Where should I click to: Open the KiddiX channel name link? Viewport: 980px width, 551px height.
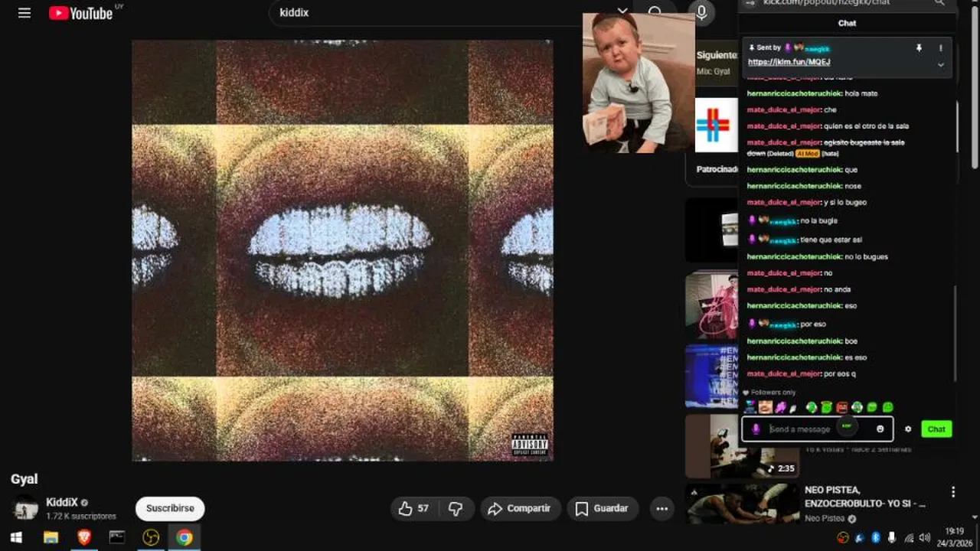[x=62, y=502]
